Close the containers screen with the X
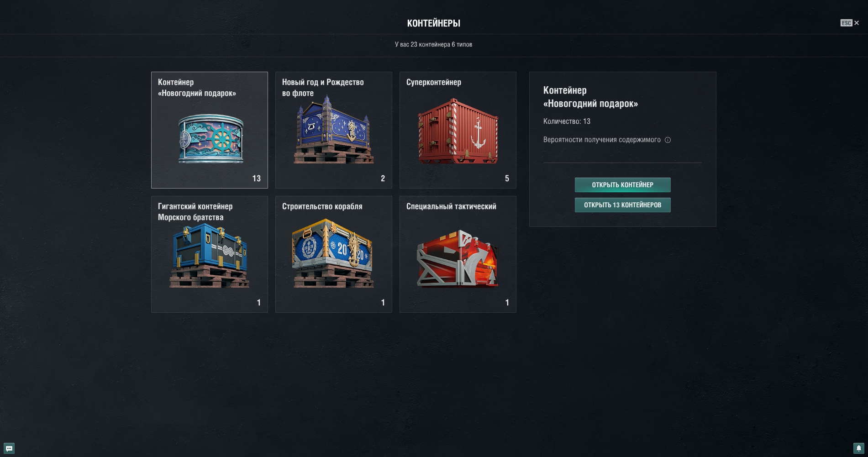The width and height of the screenshot is (868, 457). tap(857, 23)
